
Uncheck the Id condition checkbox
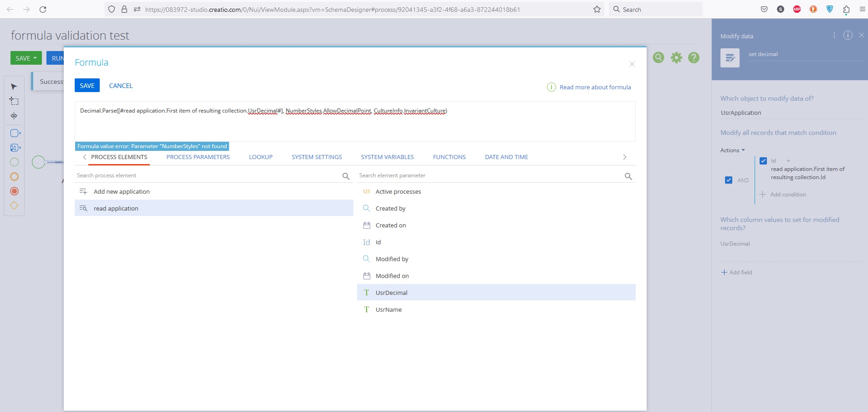coord(763,161)
